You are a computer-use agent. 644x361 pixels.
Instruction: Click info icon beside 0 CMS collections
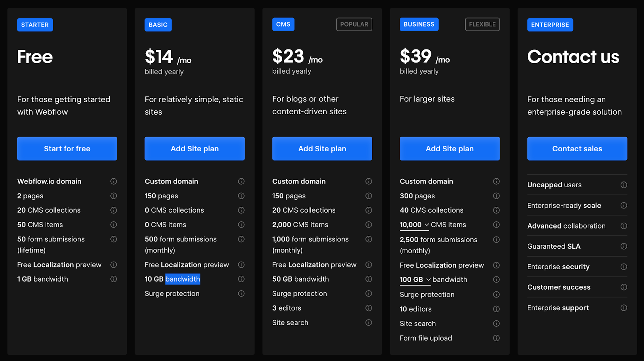pyautogui.click(x=241, y=210)
